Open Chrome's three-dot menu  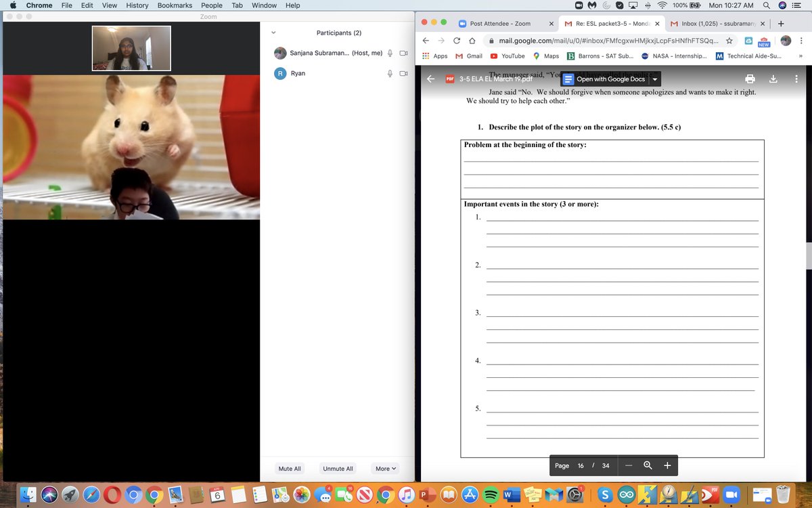point(800,41)
